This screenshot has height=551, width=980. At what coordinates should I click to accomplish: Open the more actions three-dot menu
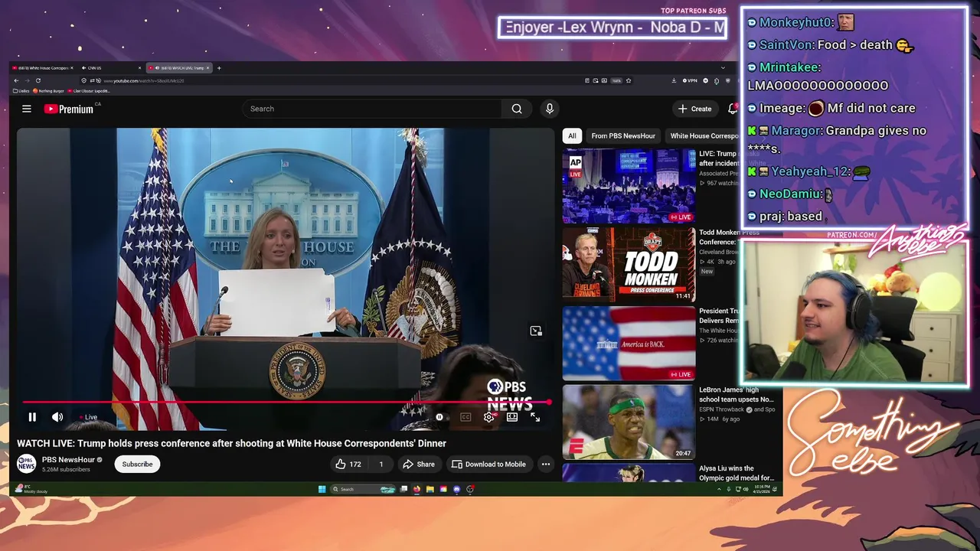tap(546, 464)
